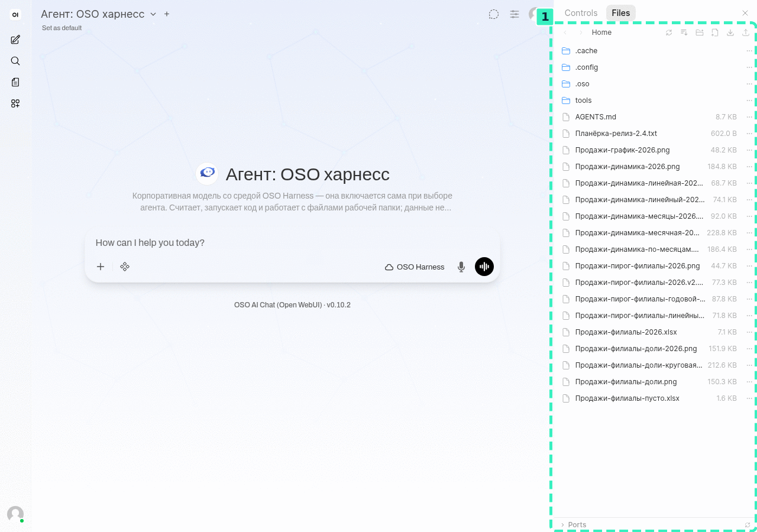757x532 pixels.
Task: Create a new file in Files
Action: click(x=715, y=33)
